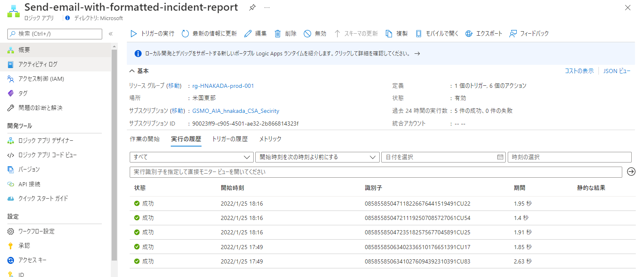Image resolution: width=644 pixels, height=277 pixels.
Task: Open ロジック アプリ コード ビュー
Action: tap(55, 155)
